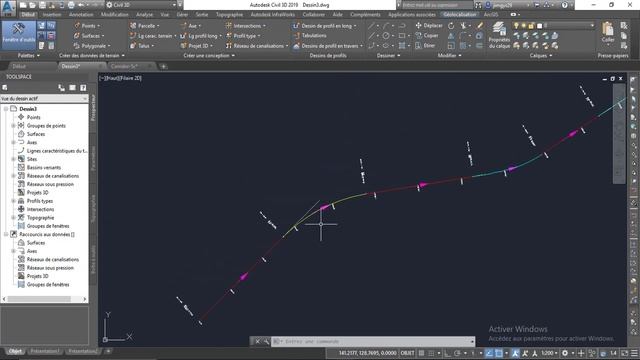Expand the Axes node under Dessin3

[13, 142]
